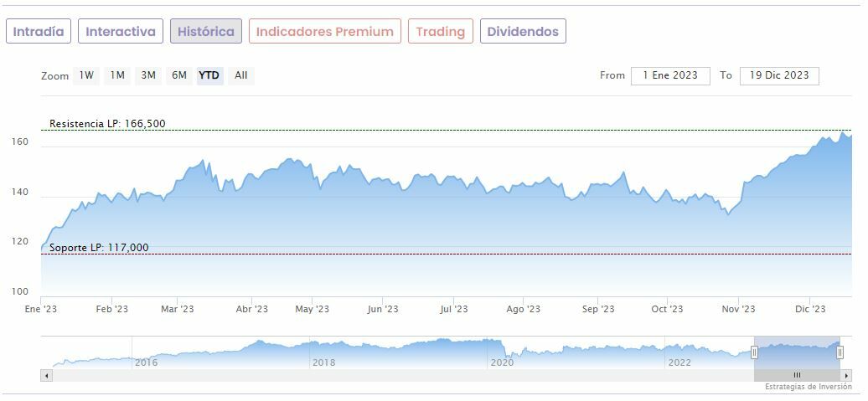The width and height of the screenshot is (868, 401).
Task: Select the Histórica tab
Action: point(206,32)
